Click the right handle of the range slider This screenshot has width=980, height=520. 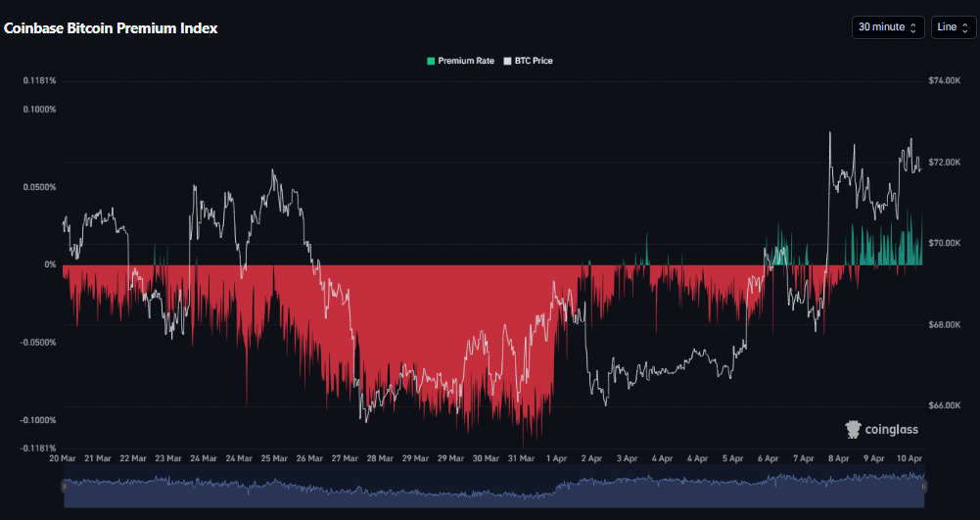[x=923, y=485]
